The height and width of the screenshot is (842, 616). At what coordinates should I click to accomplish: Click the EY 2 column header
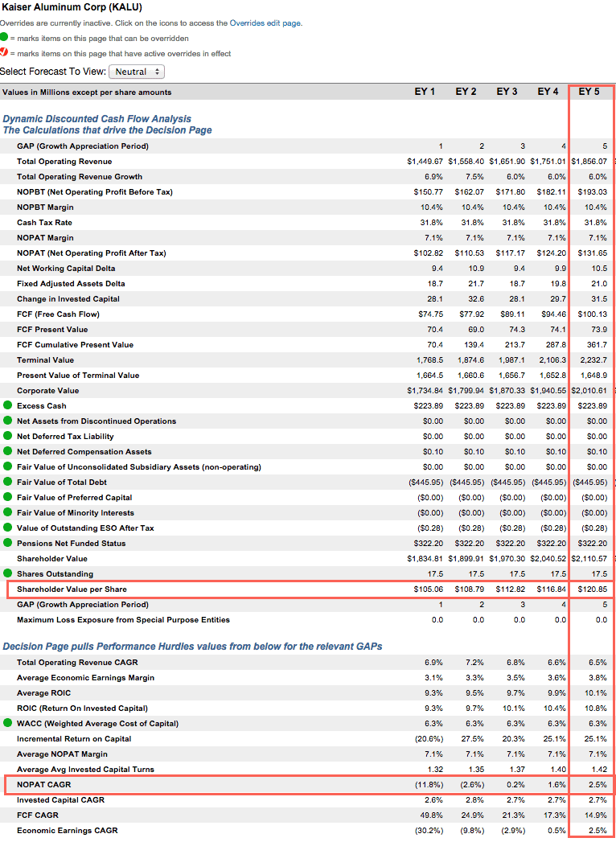tap(466, 92)
